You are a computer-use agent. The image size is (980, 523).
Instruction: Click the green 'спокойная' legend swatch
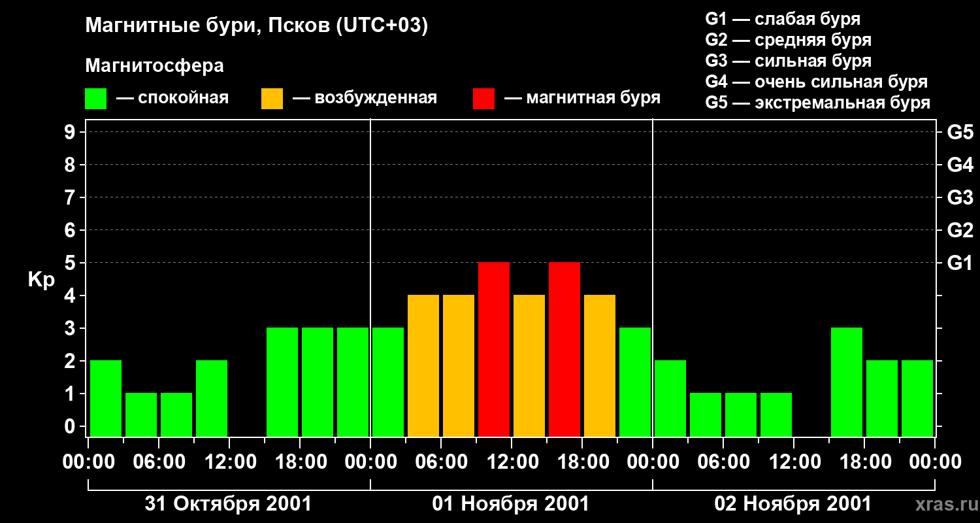coord(95,99)
